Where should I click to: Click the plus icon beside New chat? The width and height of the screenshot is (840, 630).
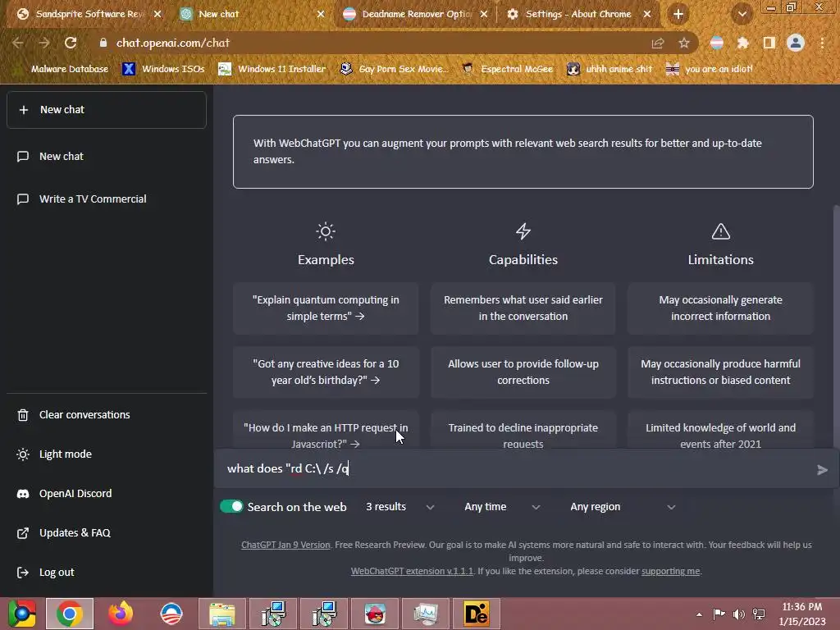tap(24, 110)
